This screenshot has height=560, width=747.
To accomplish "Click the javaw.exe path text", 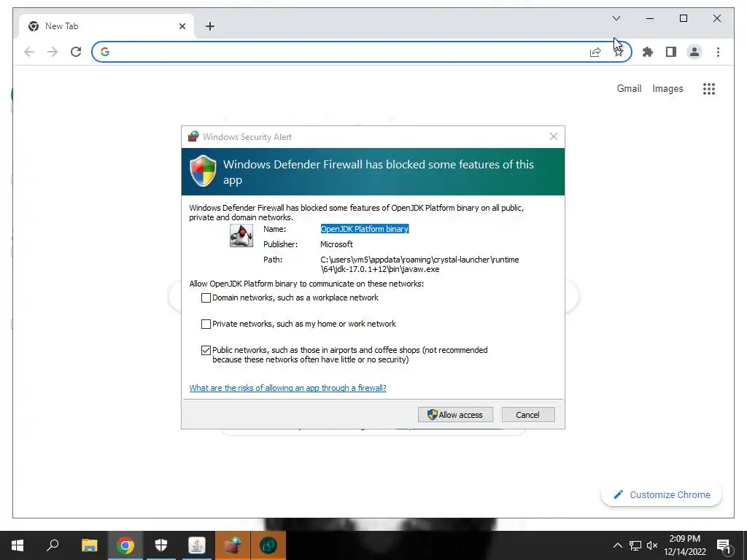I will point(419,264).
